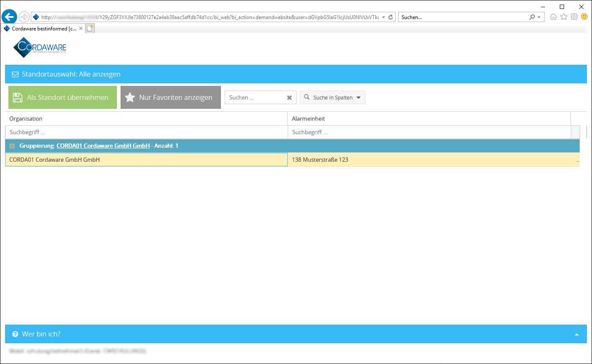
Task: Click the browser address bar URL
Action: [x=210, y=17]
